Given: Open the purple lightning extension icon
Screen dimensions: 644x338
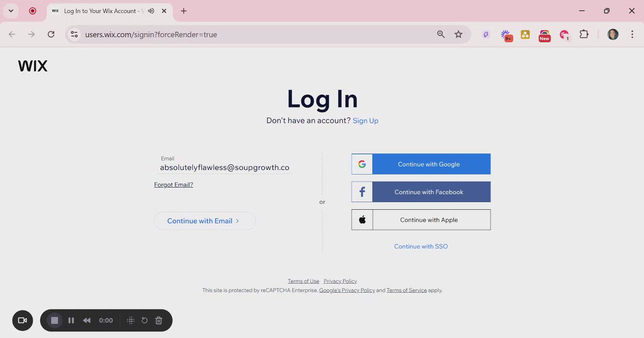Looking at the screenshot, I should (486, 35).
